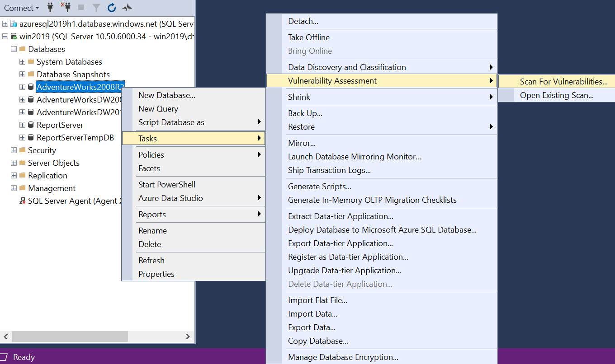The height and width of the screenshot is (364, 615).
Task: Click the Management folder icon
Action: (22, 188)
